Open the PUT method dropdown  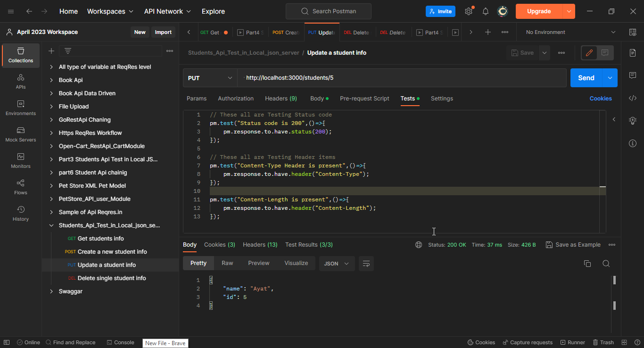coord(210,77)
